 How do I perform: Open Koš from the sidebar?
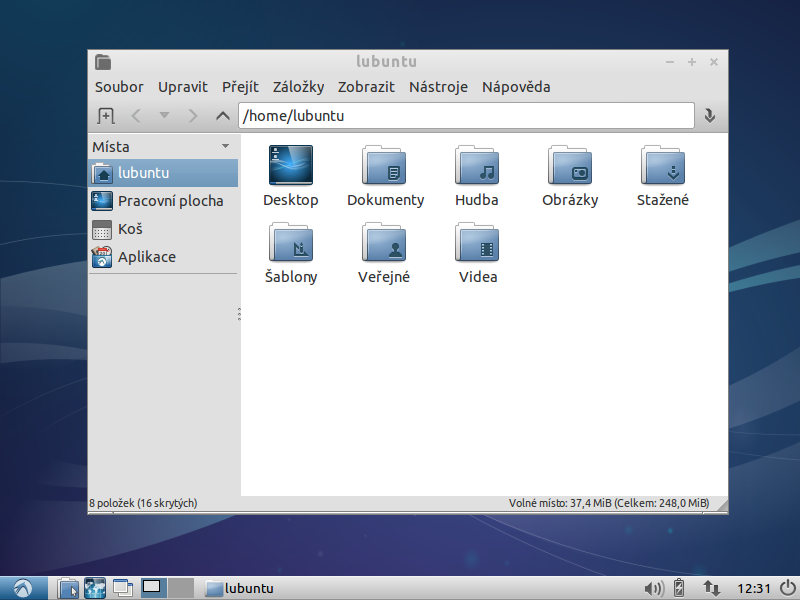tap(131, 229)
